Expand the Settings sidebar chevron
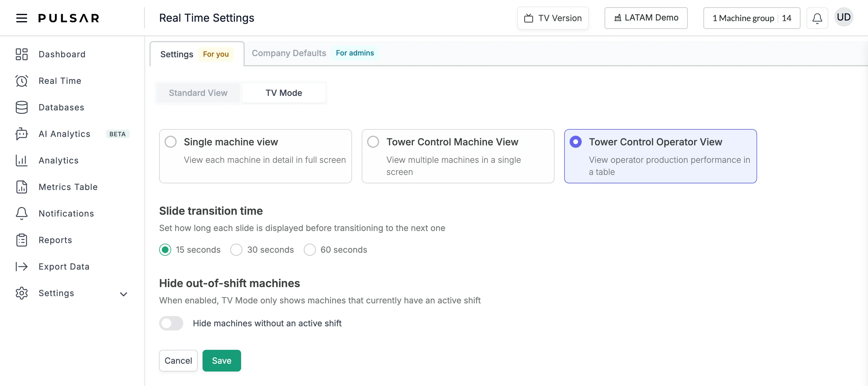This screenshot has height=386, width=868. (x=124, y=294)
